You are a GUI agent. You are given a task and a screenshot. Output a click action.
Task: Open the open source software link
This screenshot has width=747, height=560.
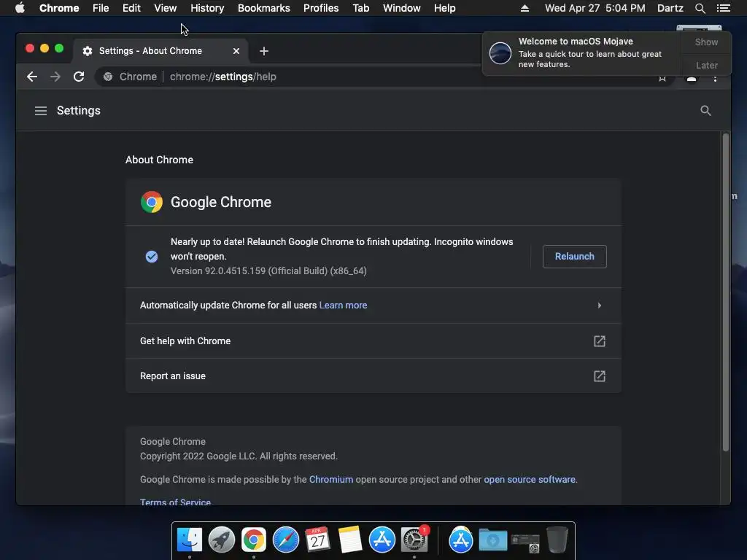(530, 480)
